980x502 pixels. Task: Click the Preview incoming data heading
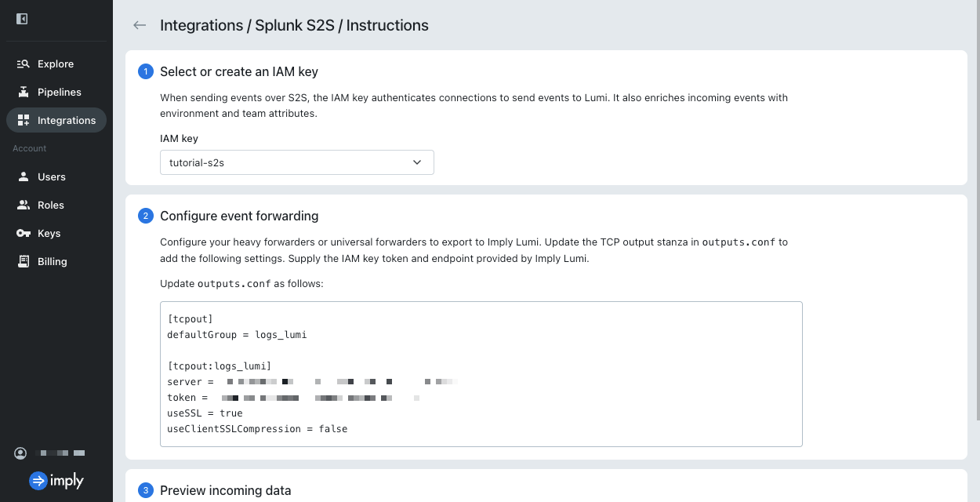[226, 490]
